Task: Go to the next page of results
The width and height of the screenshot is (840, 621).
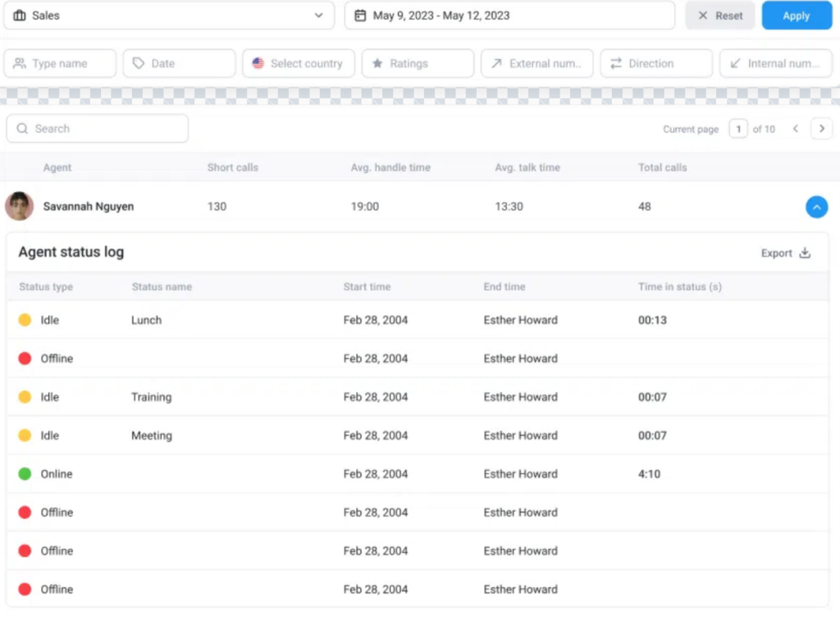Action: 821,129
